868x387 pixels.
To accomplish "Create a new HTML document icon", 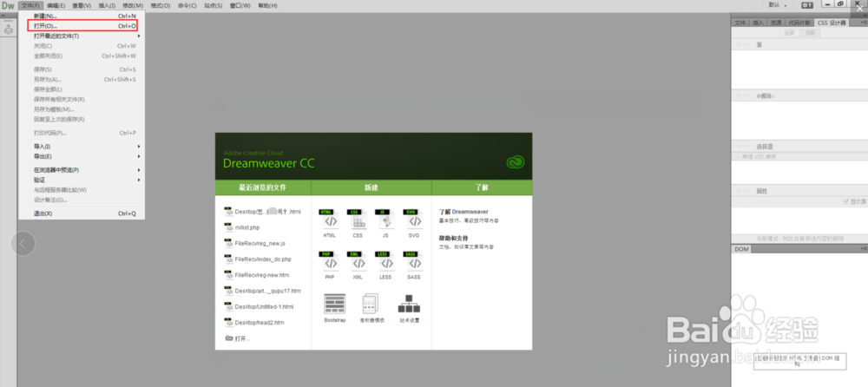I will tap(330, 220).
